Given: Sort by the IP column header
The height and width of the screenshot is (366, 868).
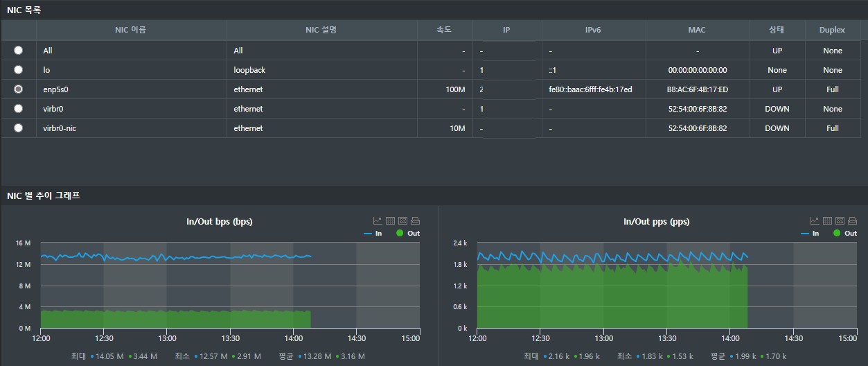Looking at the screenshot, I should (507, 30).
